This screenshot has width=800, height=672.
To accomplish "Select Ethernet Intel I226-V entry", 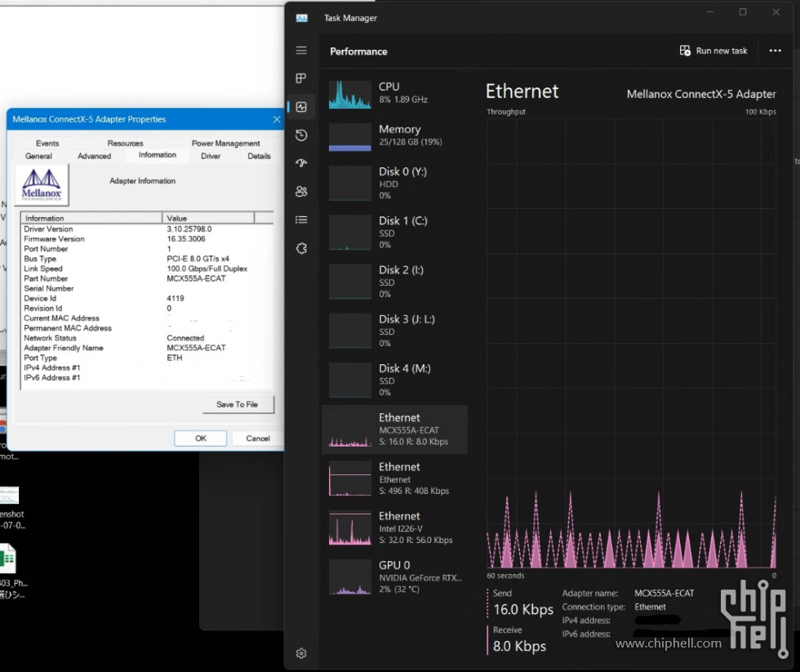I will click(x=395, y=527).
